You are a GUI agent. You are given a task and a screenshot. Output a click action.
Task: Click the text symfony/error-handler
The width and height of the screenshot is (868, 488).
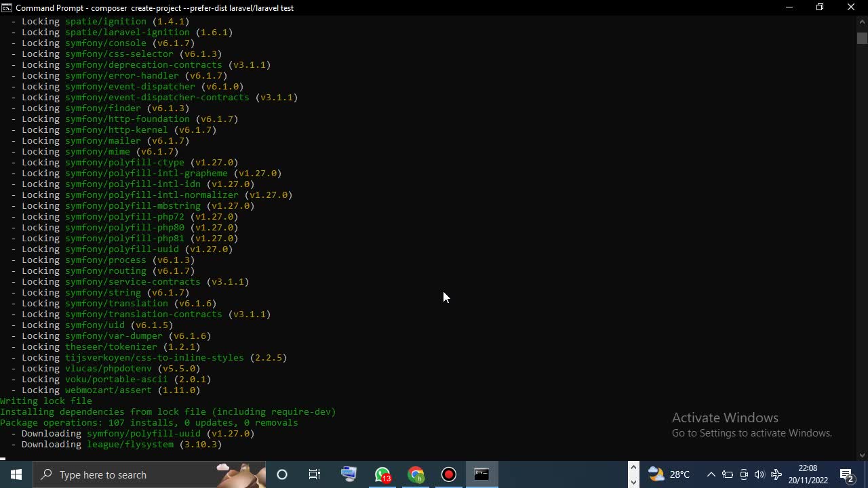coord(122,75)
